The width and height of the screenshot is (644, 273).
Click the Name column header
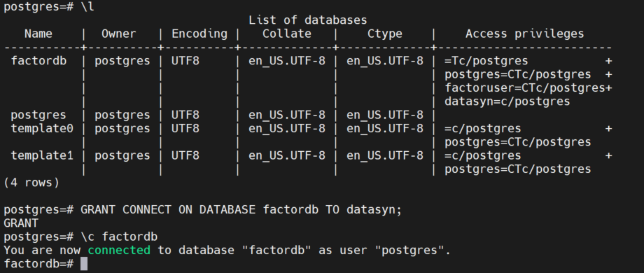click(x=38, y=34)
